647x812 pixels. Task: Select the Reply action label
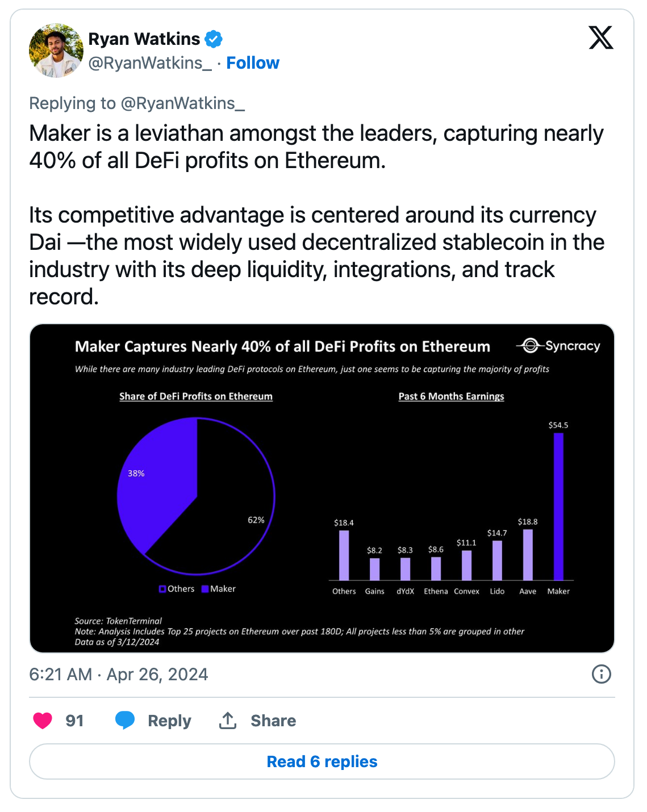point(169,721)
